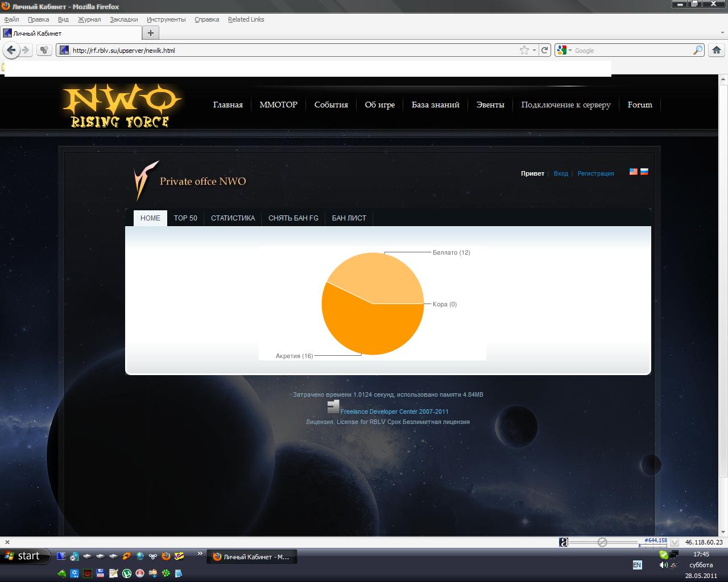Screen dimensions: 728x582
Task: Expand hidden quick launch items chevron
Action: 200,553
